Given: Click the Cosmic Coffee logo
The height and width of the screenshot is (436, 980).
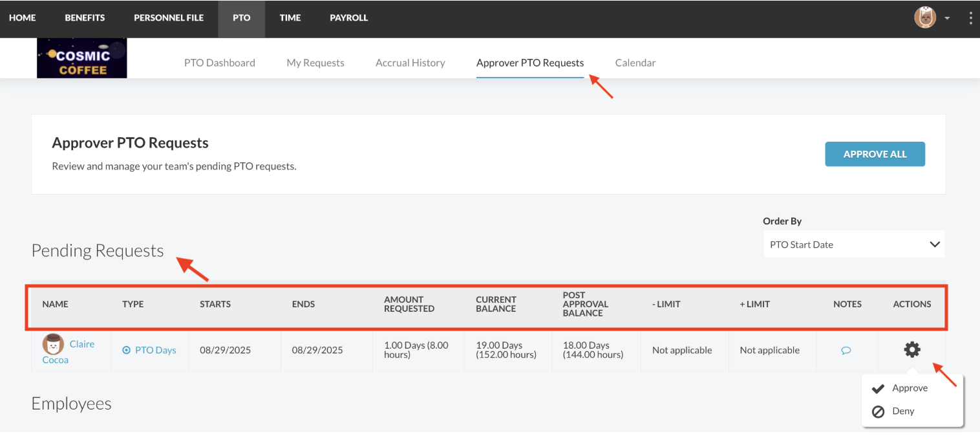Looking at the screenshot, I should pyautogui.click(x=82, y=58).
